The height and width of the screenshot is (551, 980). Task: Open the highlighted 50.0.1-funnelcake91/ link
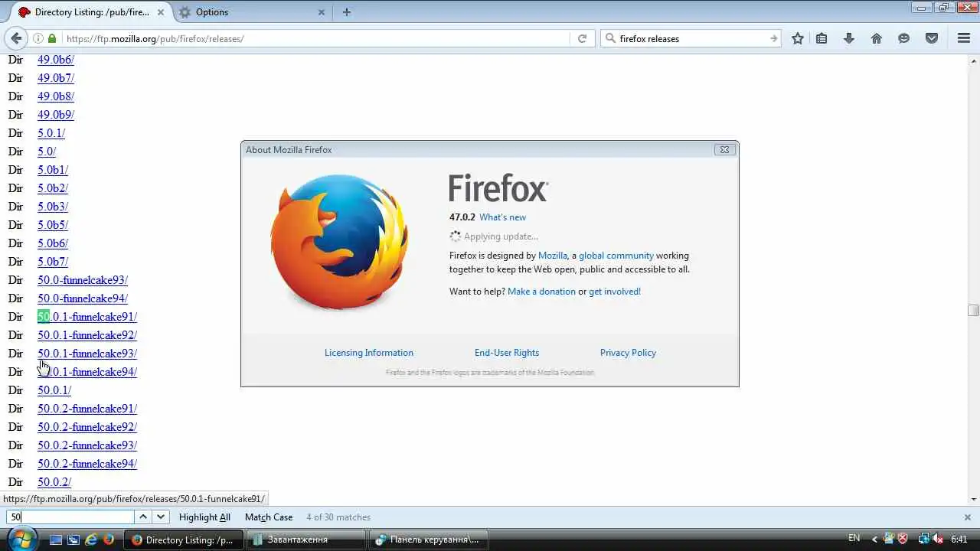[87, 317]
